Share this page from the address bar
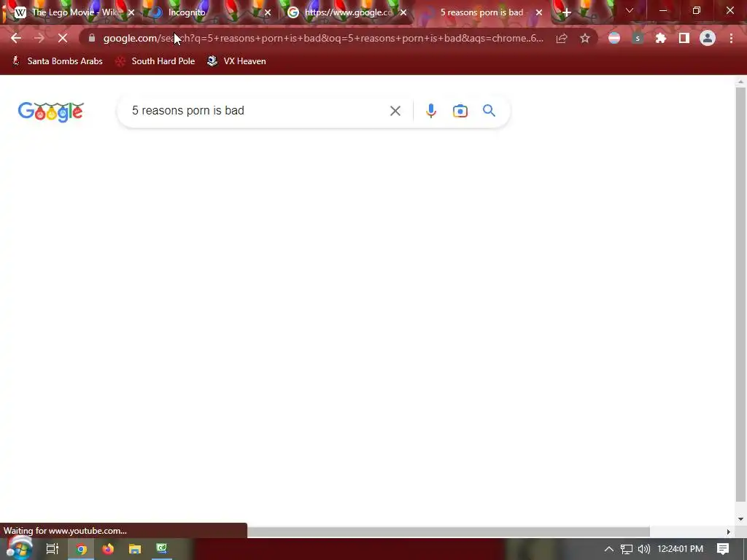This screenshot has width=747, height=560. [x=562, y=38]
